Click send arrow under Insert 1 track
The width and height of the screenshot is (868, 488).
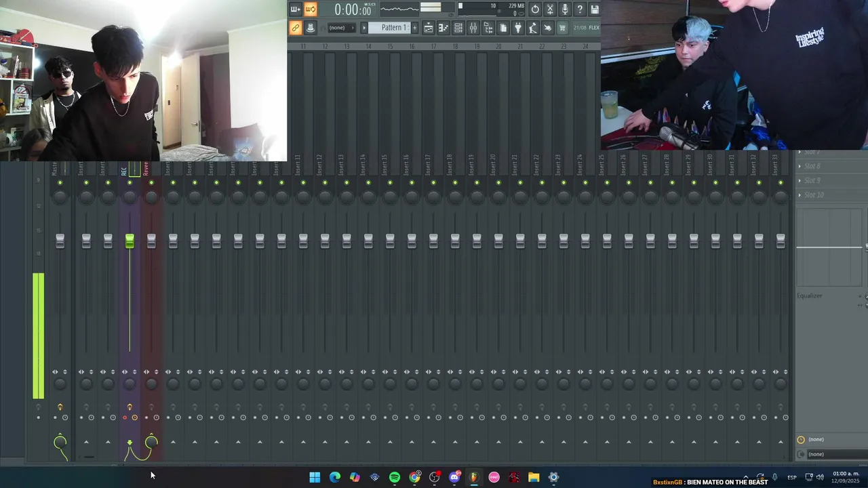pos(86,442)
